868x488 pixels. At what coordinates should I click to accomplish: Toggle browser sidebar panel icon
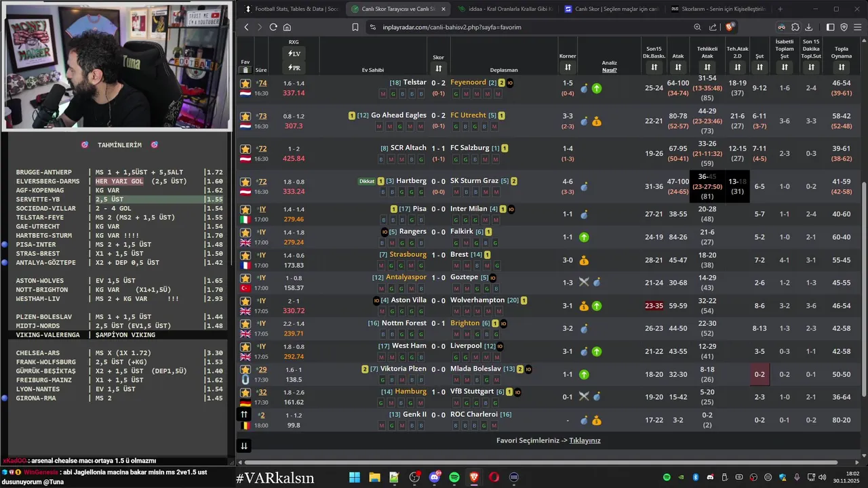[x=830, y=27]
